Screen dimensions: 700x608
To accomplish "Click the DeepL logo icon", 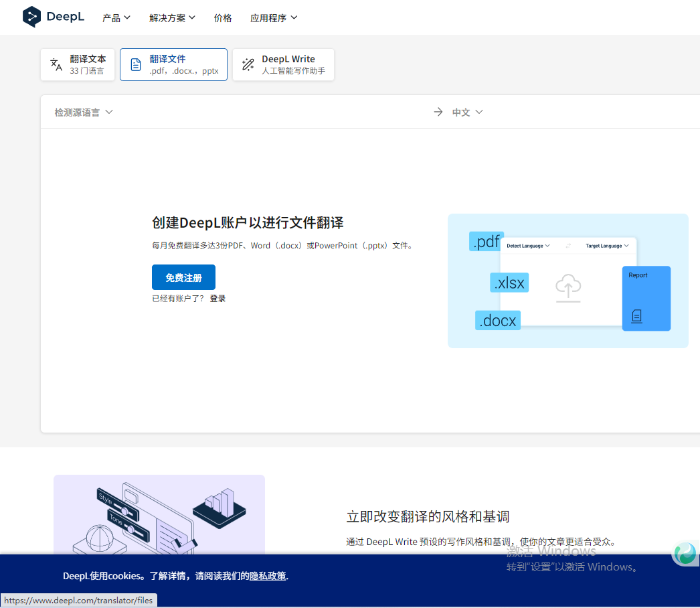I will pos(31,17).
